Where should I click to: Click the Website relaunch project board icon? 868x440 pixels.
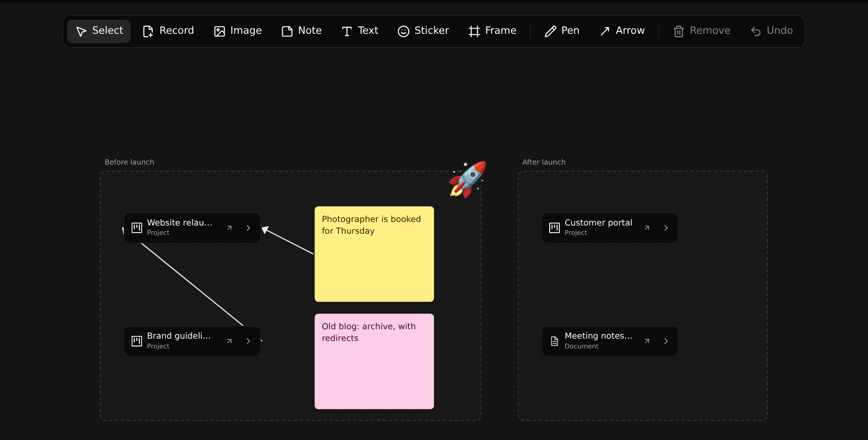pyautogui.click(x=137, y=228)
